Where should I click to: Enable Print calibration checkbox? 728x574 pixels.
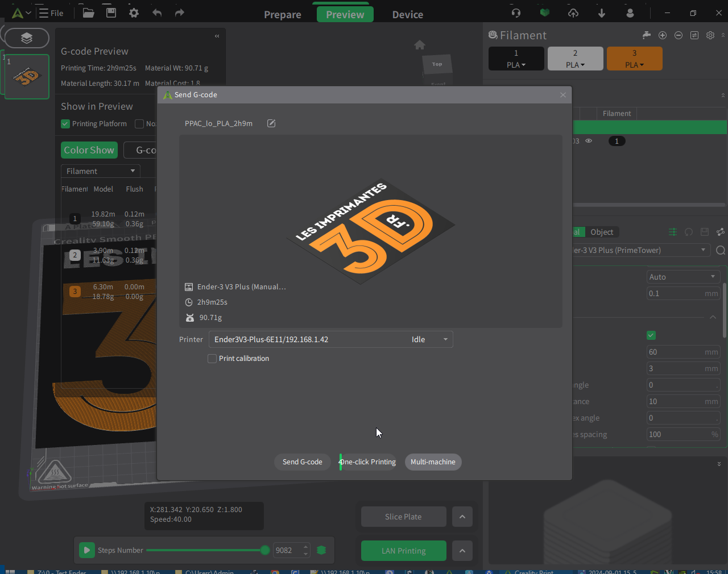coord(212,359)
